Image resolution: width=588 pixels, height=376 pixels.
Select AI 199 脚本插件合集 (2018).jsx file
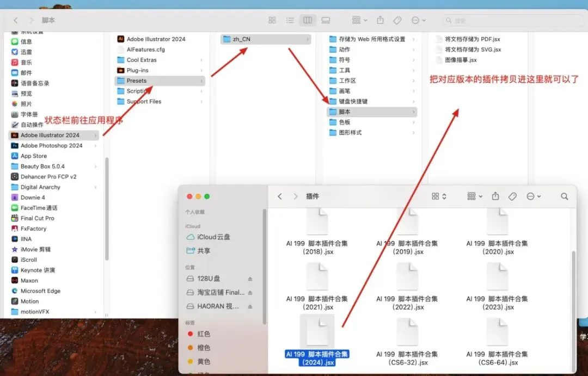point(317,232)
